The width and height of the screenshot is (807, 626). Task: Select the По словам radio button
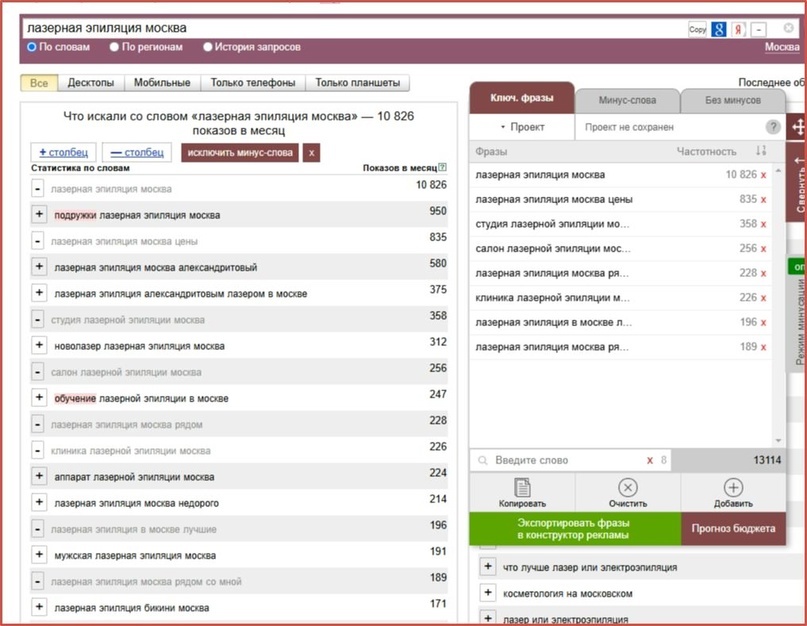32,47
